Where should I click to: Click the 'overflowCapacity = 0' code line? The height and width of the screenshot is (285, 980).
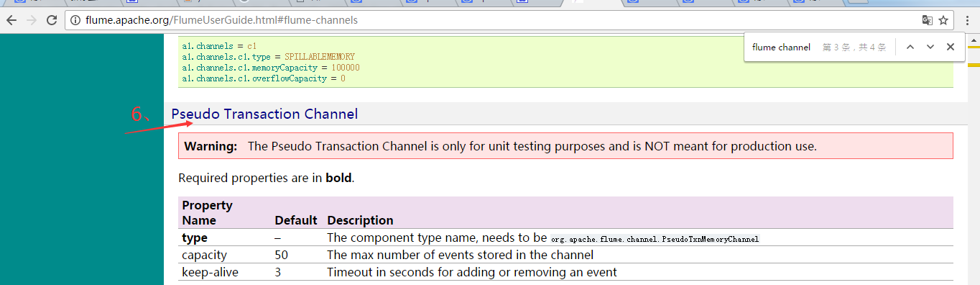264,78
